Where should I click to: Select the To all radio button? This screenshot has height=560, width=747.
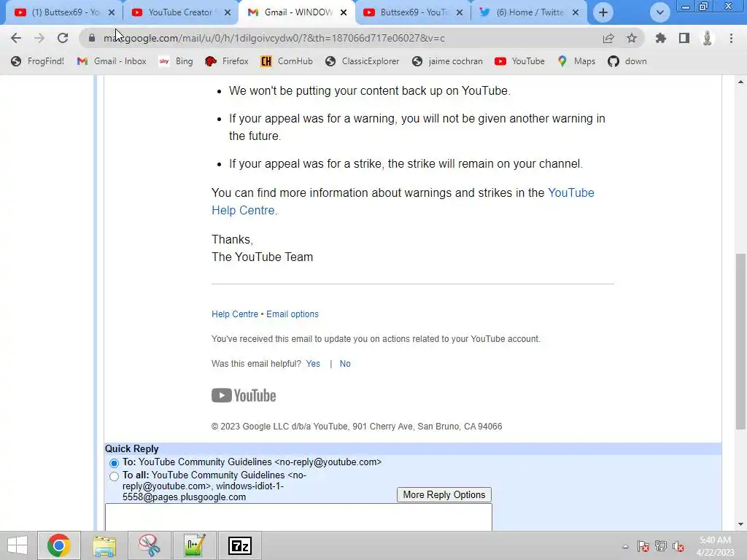pyautogui.click(x=114, y=476)
